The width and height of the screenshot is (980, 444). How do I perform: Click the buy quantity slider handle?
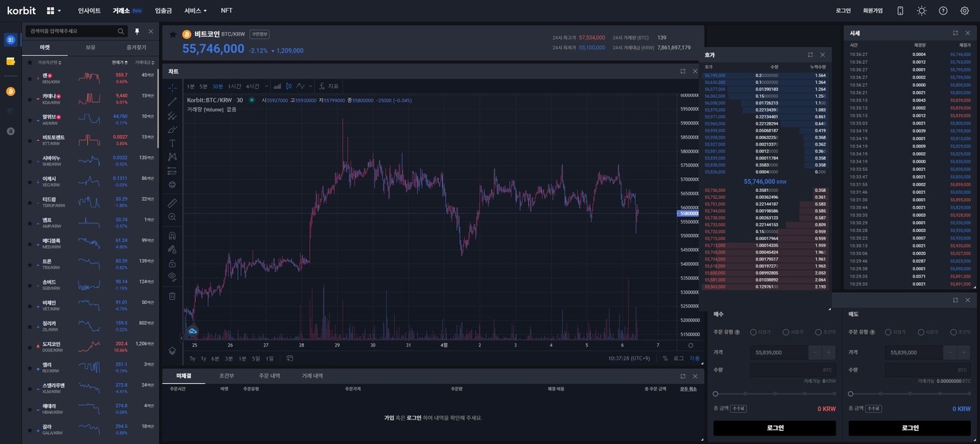pos(715,394)
